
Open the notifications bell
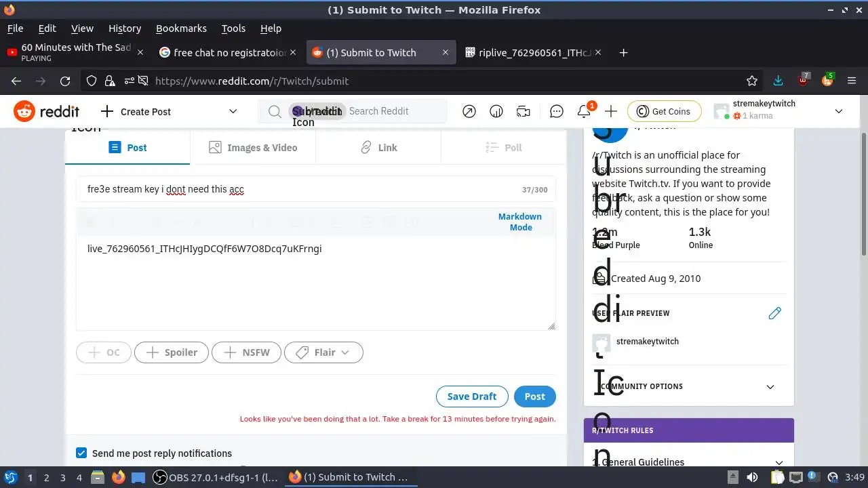coord(584,111)
